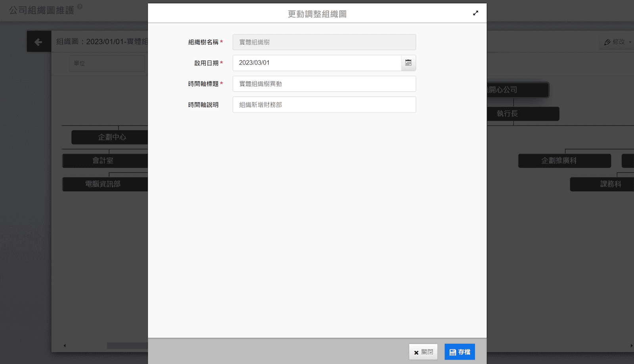Focus the 時間軸標題 text field
This screenshot has width=634, height=364.
[324, 84]
